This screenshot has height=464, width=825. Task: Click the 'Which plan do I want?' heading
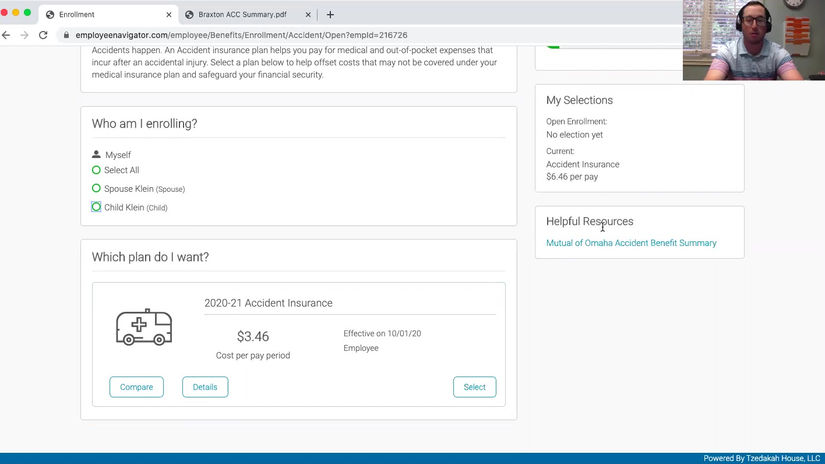tap(150, 257)
